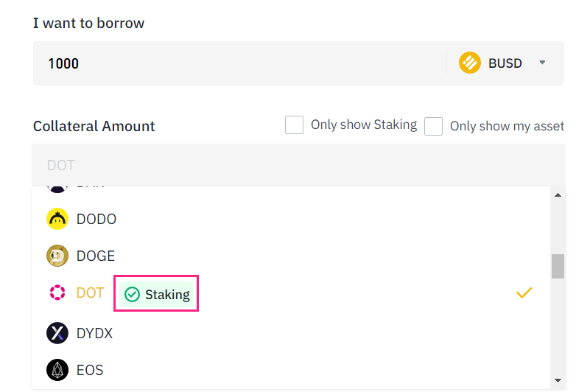This screenshot has width=576, height=392.
Task: Click the yellow selected checkmark on DOT
Action: coord(524,293)
